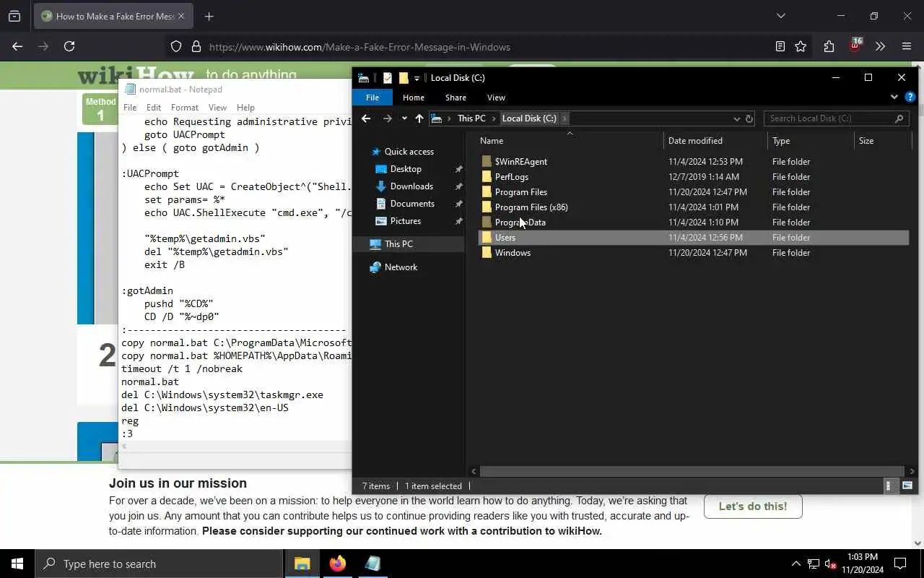
Task: Go back in the Firefox browser
Action: (17, 46)
